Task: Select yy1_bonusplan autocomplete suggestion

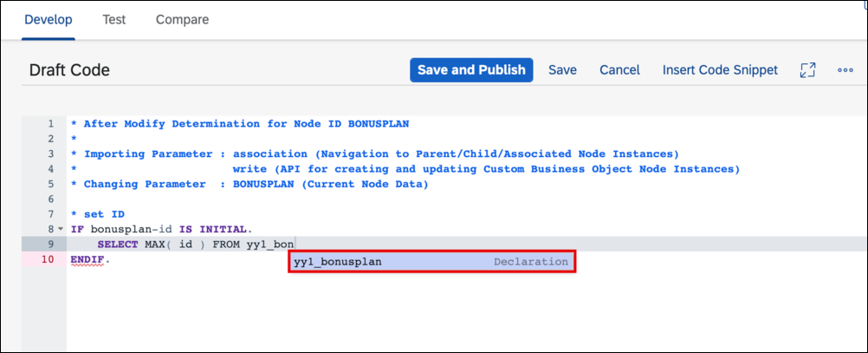Action: 431,262
